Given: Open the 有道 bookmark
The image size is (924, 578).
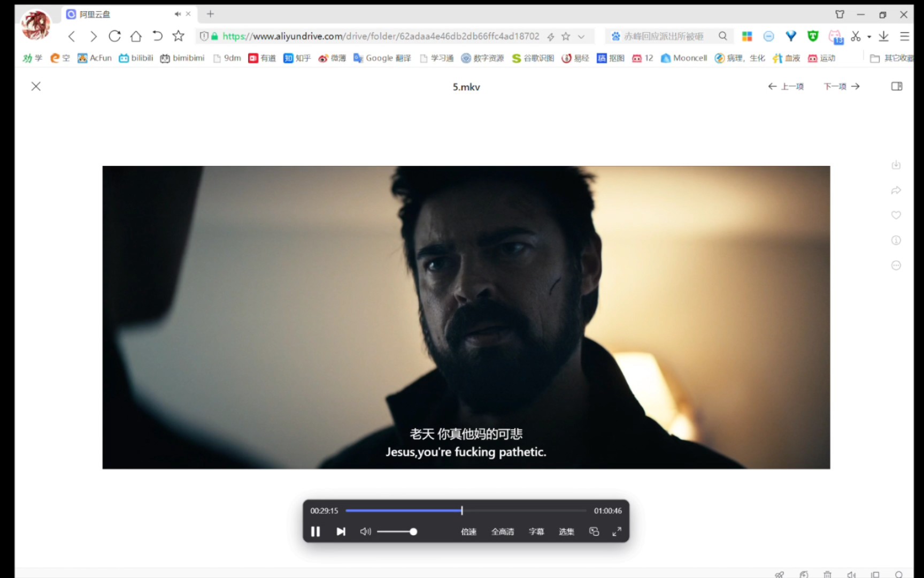Looking at the screenshot, I should pos(262,58).
